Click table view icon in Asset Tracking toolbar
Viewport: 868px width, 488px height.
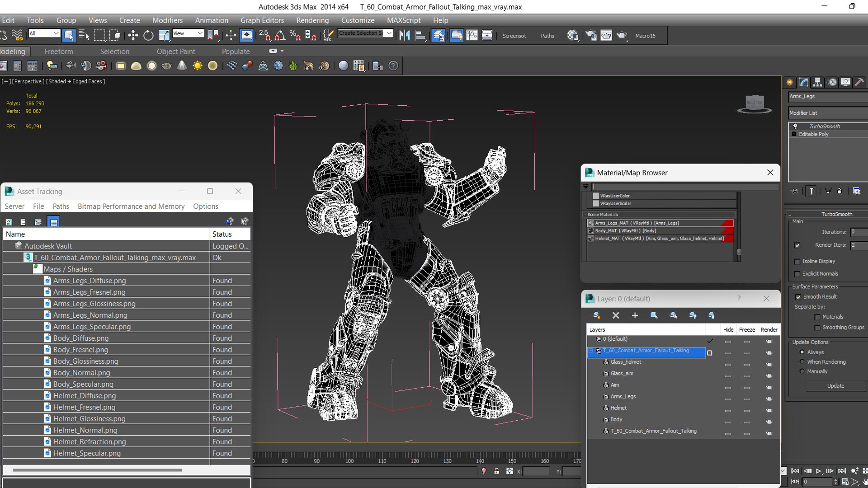pyautogui.click(x=54, y=222)
